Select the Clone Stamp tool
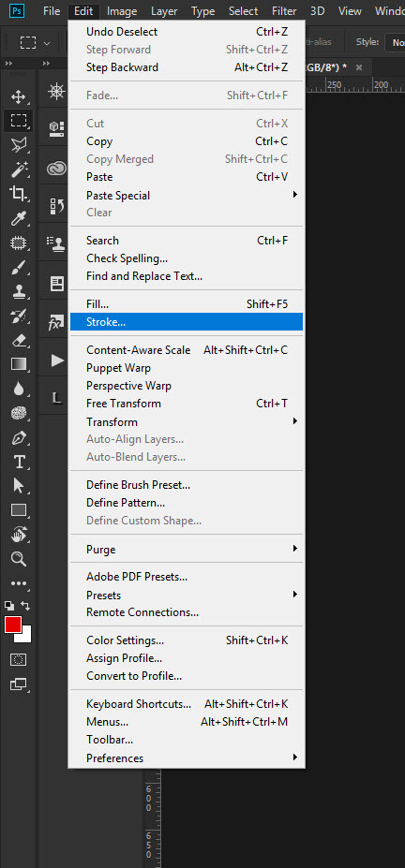The width and height of the screenshot is (405, 868). [19, 292]
